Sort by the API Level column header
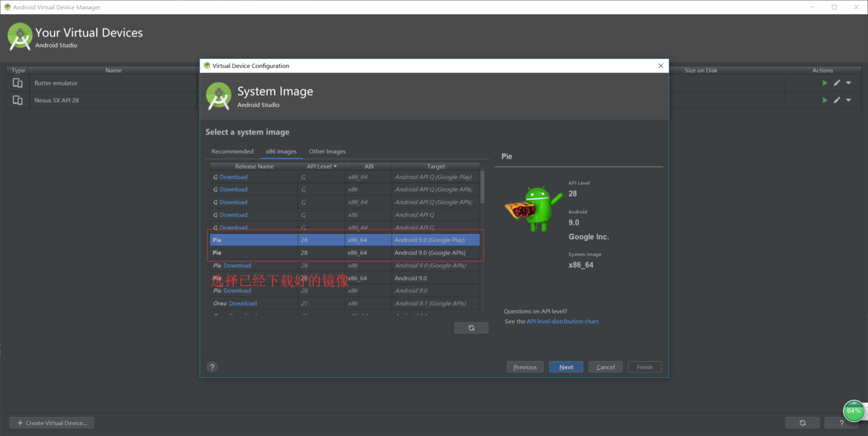The height and width of the screenshot is (436, 868). [x=321, y=167]
